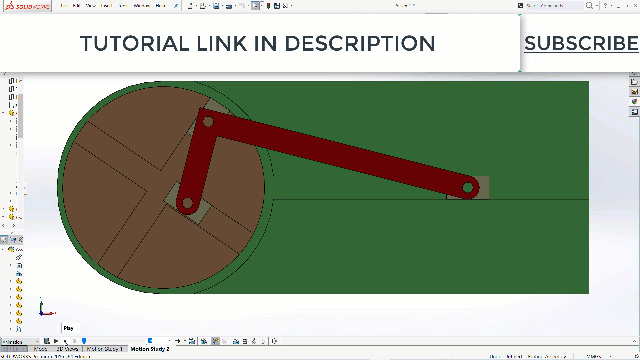The image size is (640, 360).
Task: Open the File menu
Action: coord(64,6)
